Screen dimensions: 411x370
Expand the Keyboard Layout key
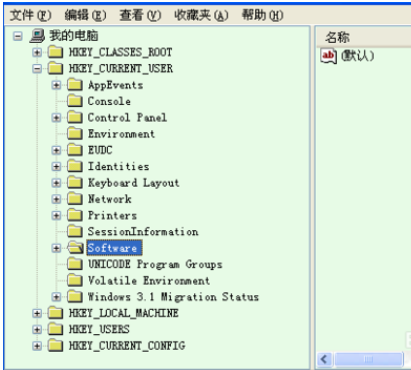[x=56, y=183]
